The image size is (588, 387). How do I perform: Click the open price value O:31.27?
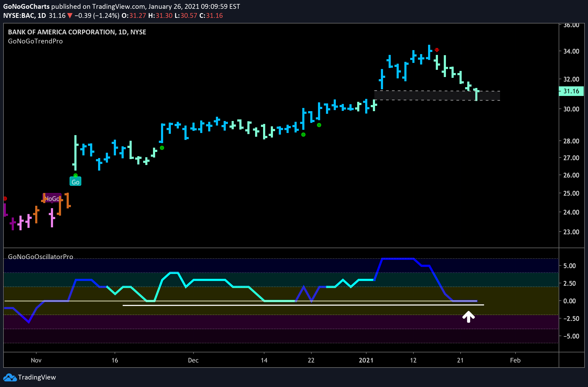(x=134, y=16)
